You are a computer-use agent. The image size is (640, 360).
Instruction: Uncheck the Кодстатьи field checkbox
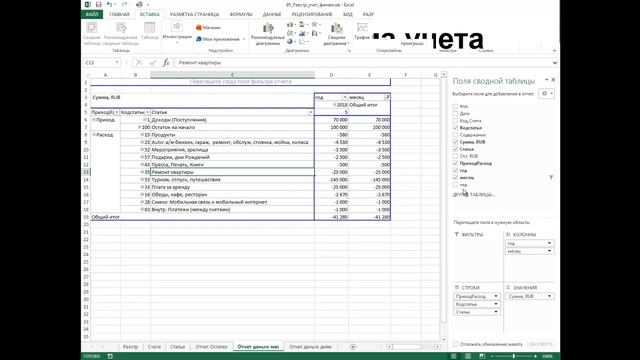(x=455, y=128)
